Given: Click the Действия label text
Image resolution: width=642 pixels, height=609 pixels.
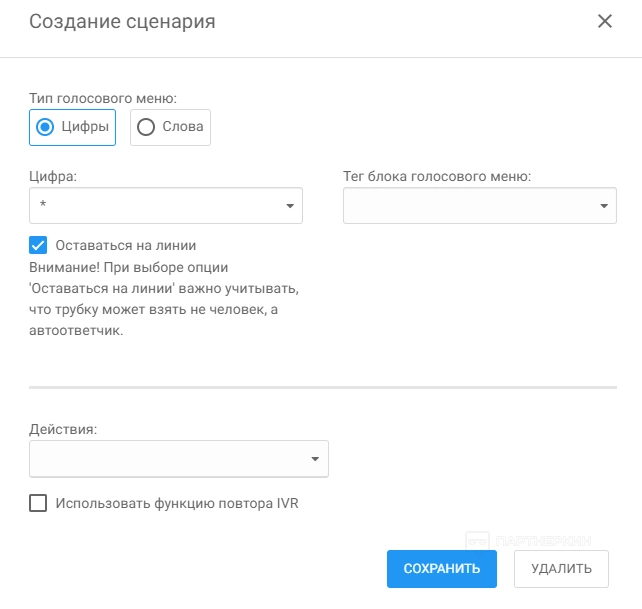Looking at the screenshot, I should (x=64, y=428).
